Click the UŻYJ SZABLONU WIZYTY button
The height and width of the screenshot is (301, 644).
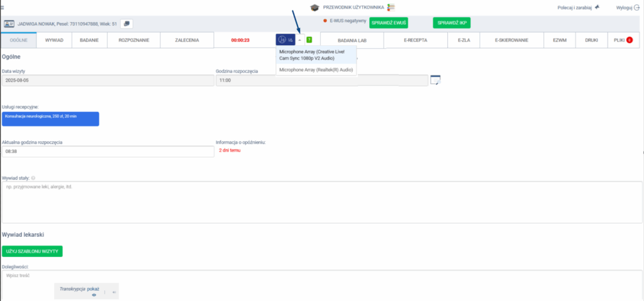click(x=32, y=251)
